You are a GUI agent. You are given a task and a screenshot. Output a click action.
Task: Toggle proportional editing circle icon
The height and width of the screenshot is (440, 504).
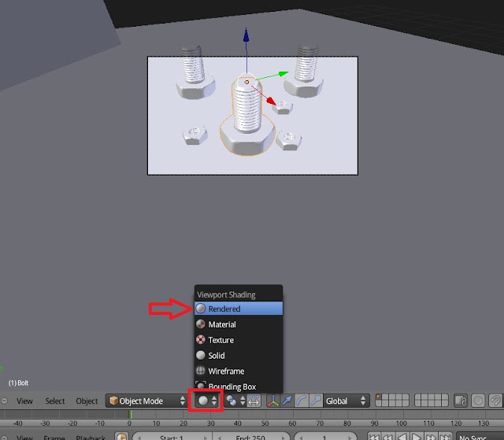pyautogui.click(x=478, y=401)
